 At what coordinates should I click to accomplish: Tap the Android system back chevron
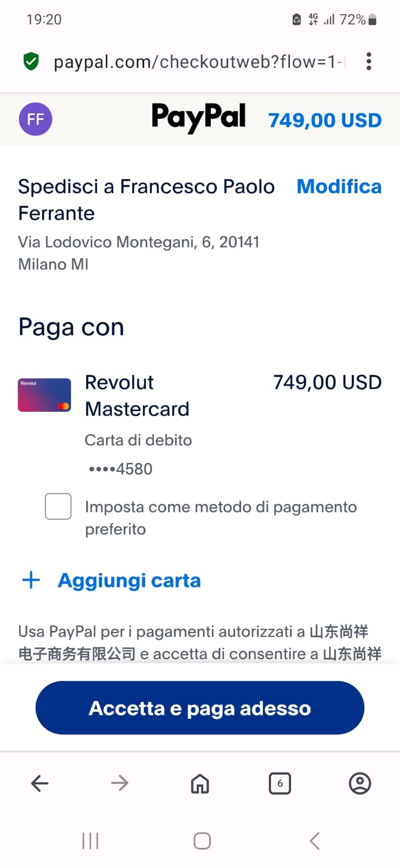pos(314,841)
